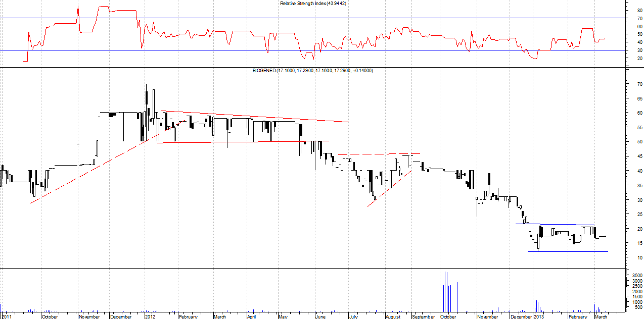Click the 2012 year label on time axis
This screenshot has height=319, width=644.
point(150,316)
